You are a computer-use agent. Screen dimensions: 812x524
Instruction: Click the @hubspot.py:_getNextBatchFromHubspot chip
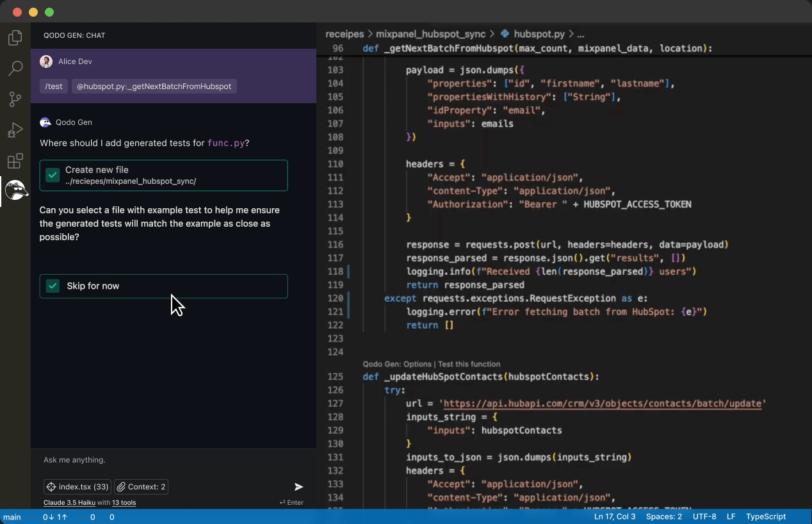[x=154, y=86]
